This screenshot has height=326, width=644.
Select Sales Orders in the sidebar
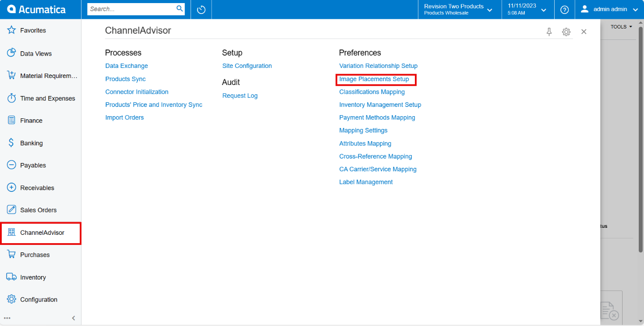click(x=38, y=210)
